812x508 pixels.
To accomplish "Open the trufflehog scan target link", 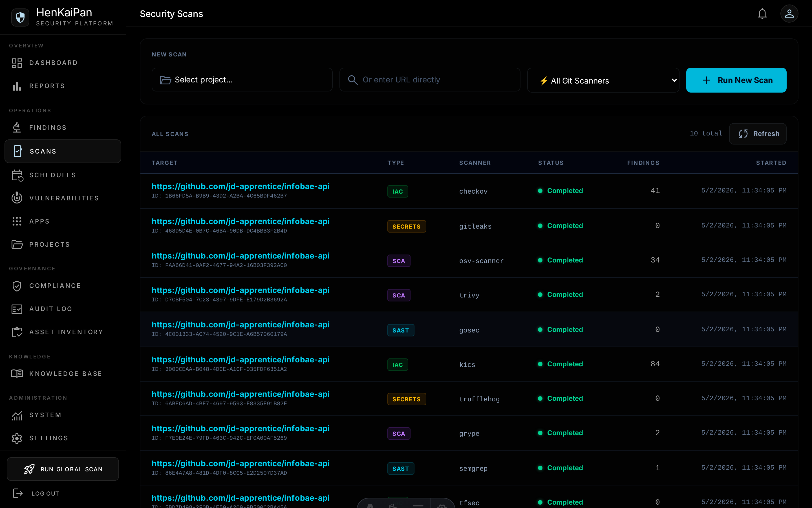I will pos(240,394).
